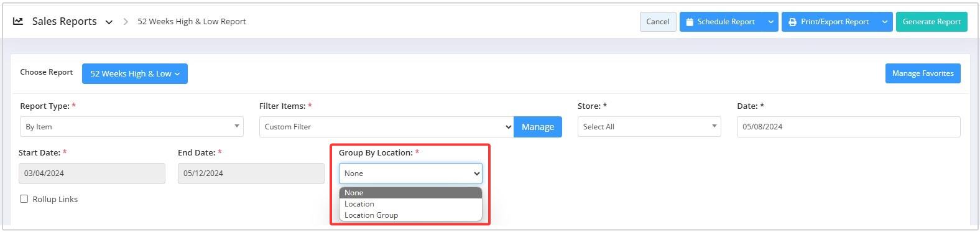Screen dimensions: 980x232
Task: Open the Custom Filter select box
Action: 386,126
